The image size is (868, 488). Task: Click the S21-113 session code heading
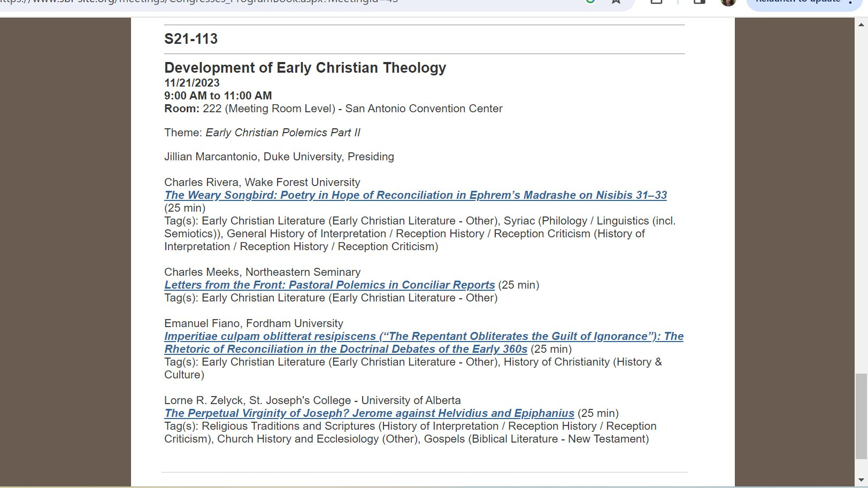[191, 39]
